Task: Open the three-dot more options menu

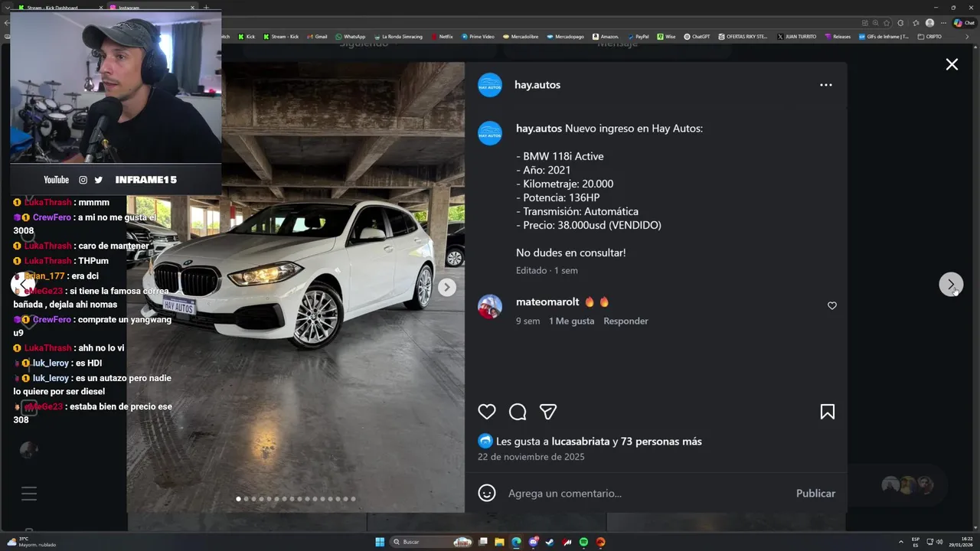Action: click(x=825, y=85)
